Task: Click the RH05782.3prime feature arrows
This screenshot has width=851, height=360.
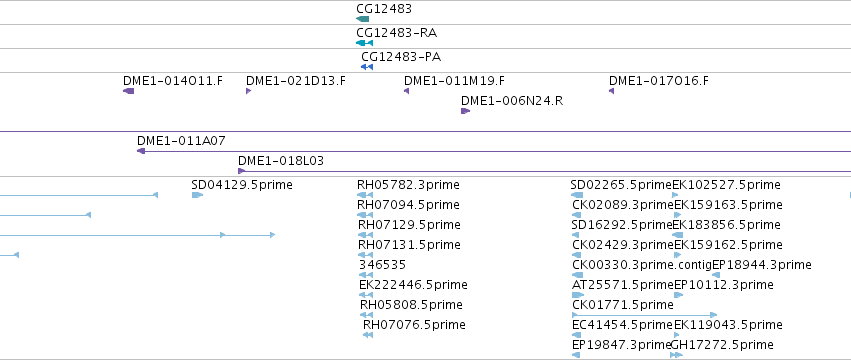Action: [365, 195]
